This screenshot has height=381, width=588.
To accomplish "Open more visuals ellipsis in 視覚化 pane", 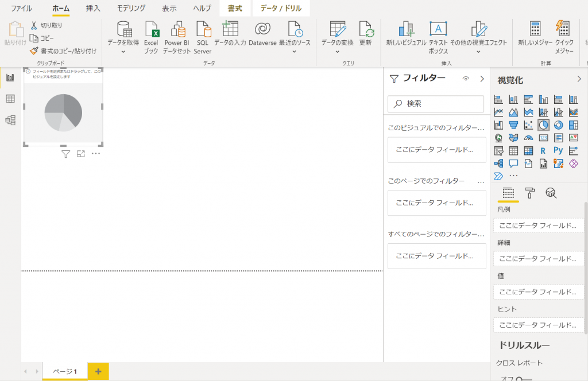I will coord(513,176).
